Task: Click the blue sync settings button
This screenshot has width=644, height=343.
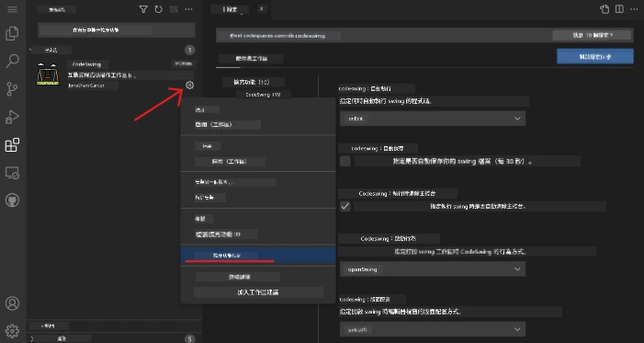Action: [595, 57]
